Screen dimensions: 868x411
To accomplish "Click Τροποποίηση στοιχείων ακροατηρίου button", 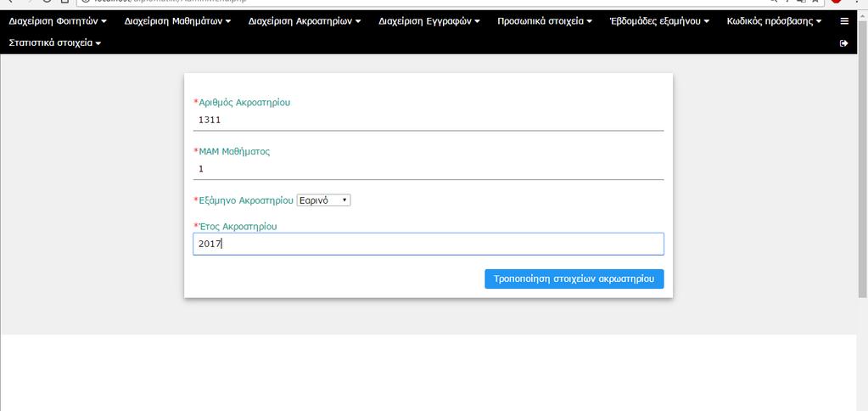I will click(574, 279).
